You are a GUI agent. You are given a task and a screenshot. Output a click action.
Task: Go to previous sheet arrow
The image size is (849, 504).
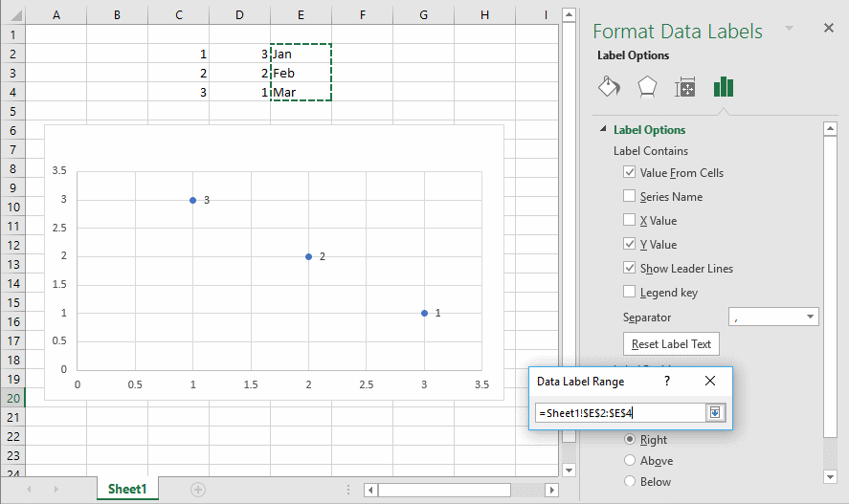tap(29, 490)
